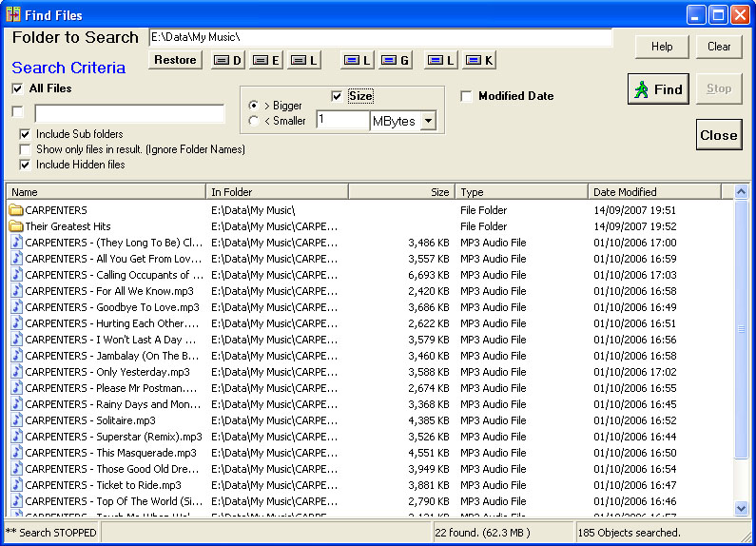Sort results by In Folder column
The height and width of the screenshot is (546, 756).
point(277,192)
